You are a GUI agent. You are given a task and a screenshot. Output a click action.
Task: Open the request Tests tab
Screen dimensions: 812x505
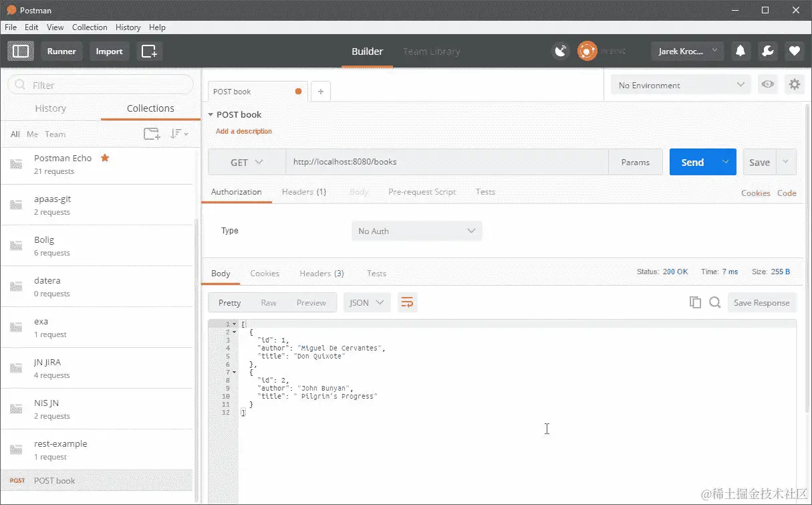[x=485, y=192]
